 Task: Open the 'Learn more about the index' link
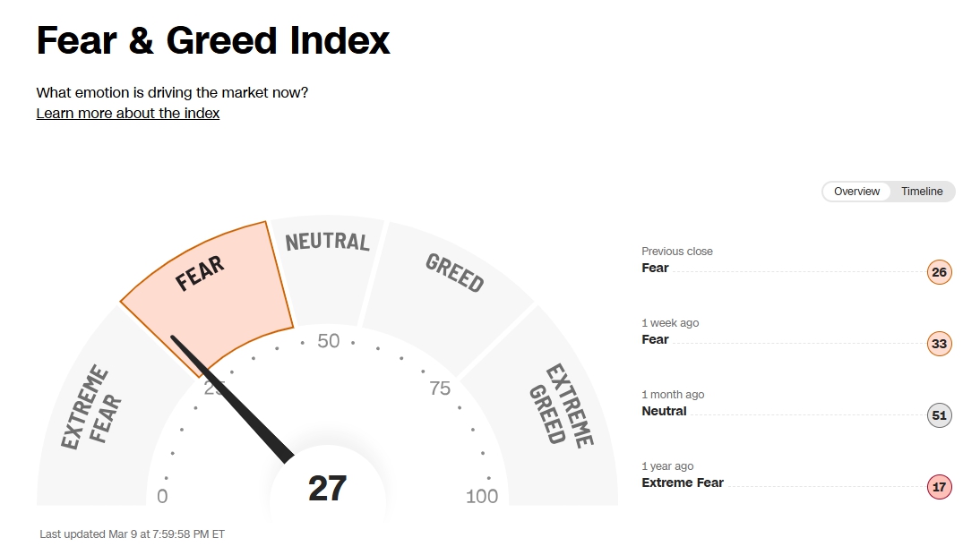tap(127, 114)
